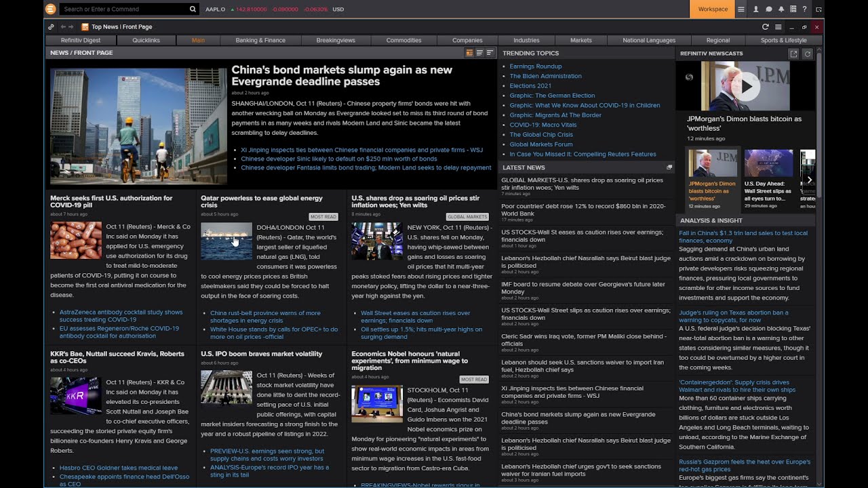This screenshot has width=868, height=488.
Task: Switch to Banking & Finance tab
Action: point(260,40)
